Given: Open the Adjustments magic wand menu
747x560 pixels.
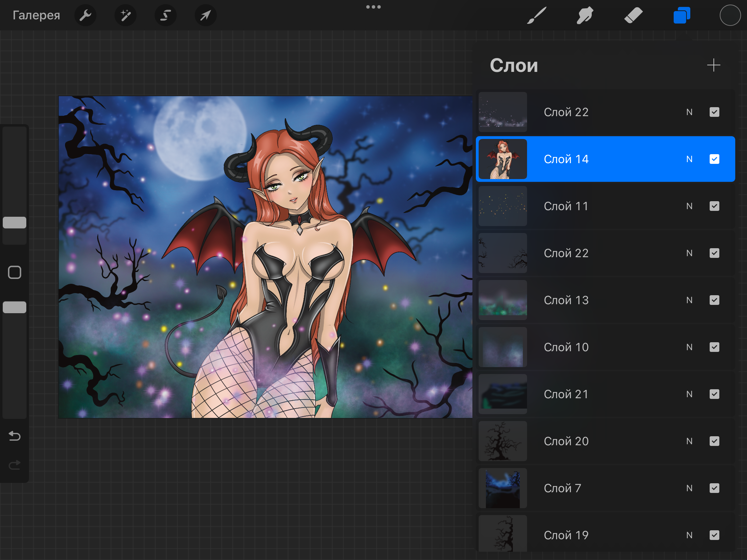Looking at the screenshot, I should 125,15.
